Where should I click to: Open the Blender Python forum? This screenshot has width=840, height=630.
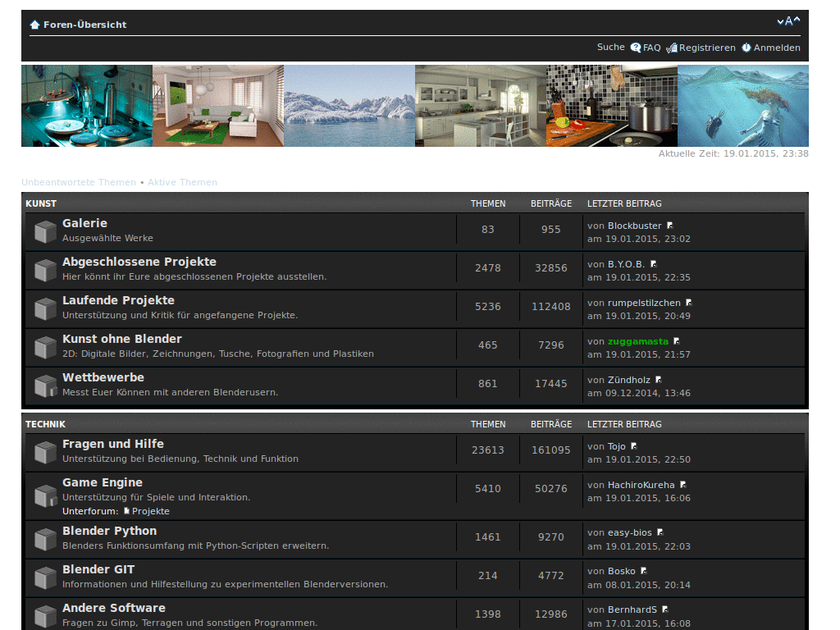(109, 531)
